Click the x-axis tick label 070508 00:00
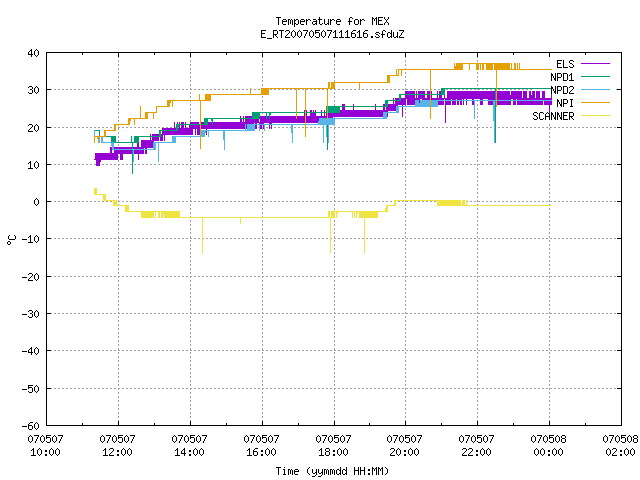Viewport: 640px width, 480px height. (x=549, y=446)
